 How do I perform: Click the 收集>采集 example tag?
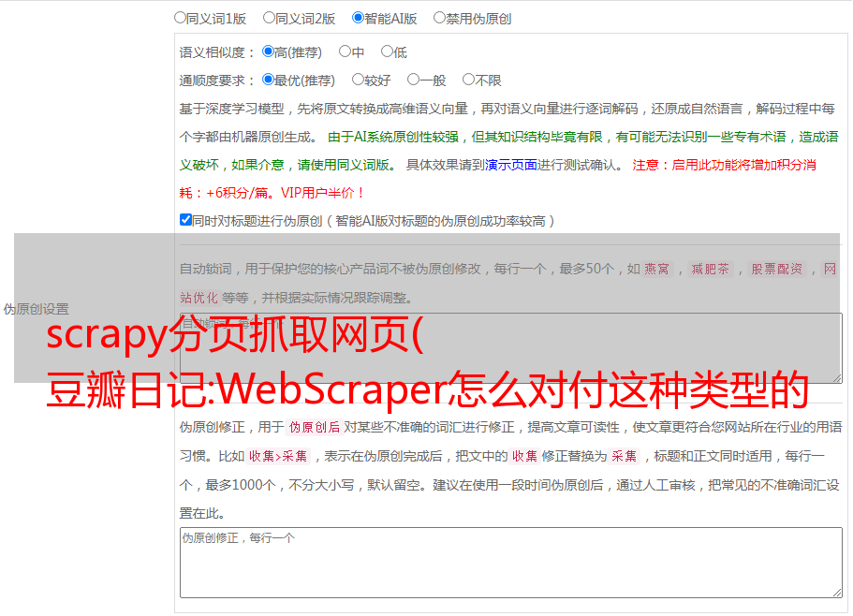pyautogui.click(x=278, y=456)
